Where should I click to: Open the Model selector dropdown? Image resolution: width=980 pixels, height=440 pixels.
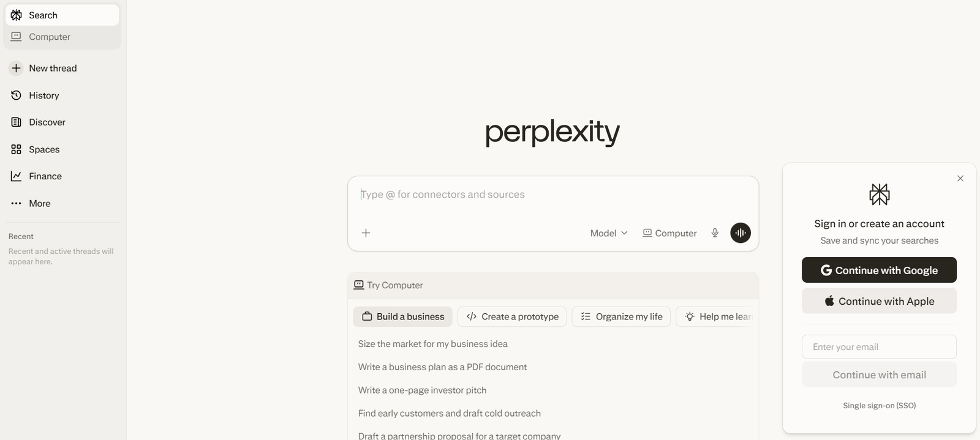(608, 233)
